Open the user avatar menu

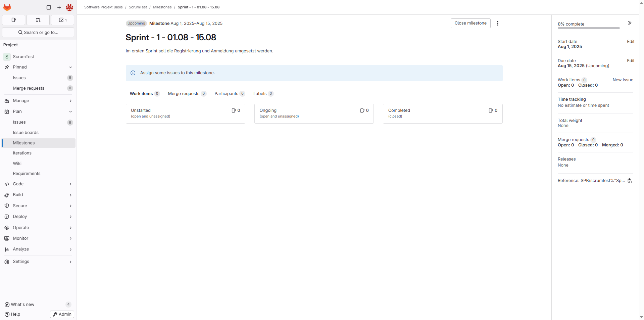pos(69,7)
